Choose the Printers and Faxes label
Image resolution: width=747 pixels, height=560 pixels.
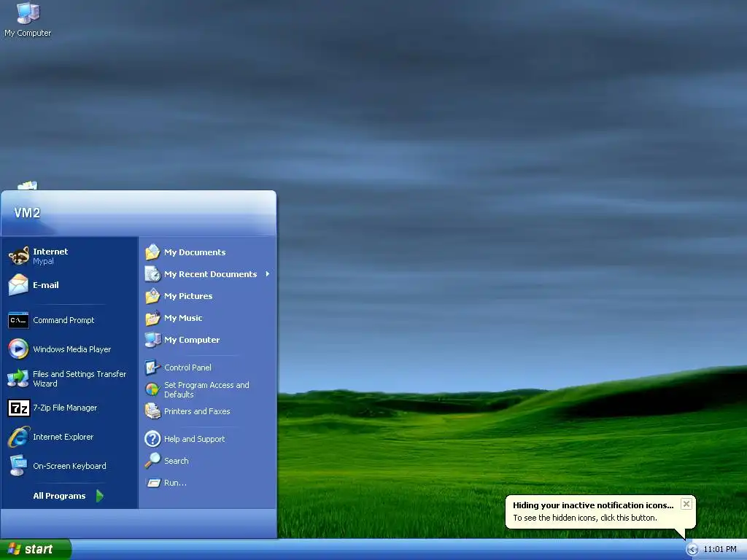(x=197, y=411)
